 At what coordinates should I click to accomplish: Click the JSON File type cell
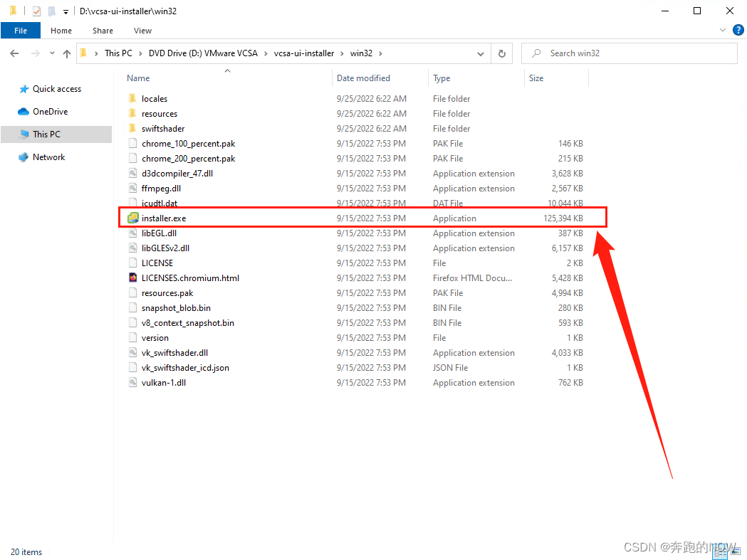tap(450, 368)
